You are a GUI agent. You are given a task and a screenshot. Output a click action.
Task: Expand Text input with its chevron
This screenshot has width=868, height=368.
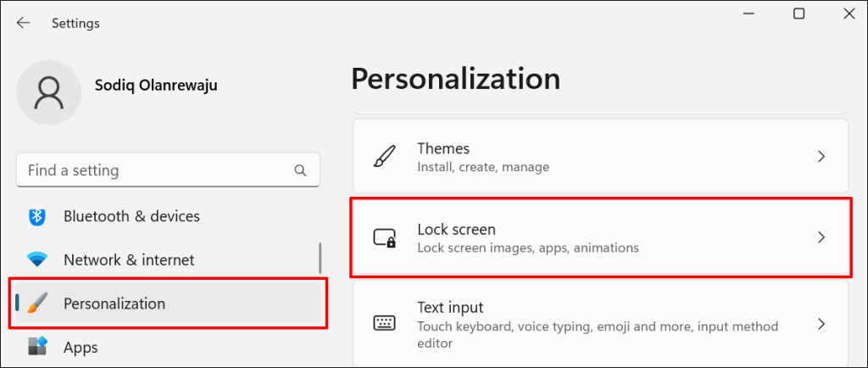(821, 323)
